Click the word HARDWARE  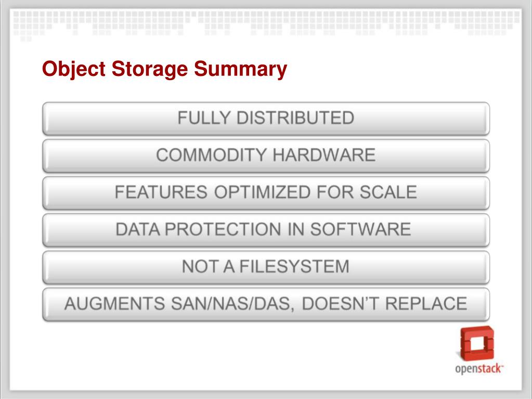pyautogui.click(x=324, y=155)
